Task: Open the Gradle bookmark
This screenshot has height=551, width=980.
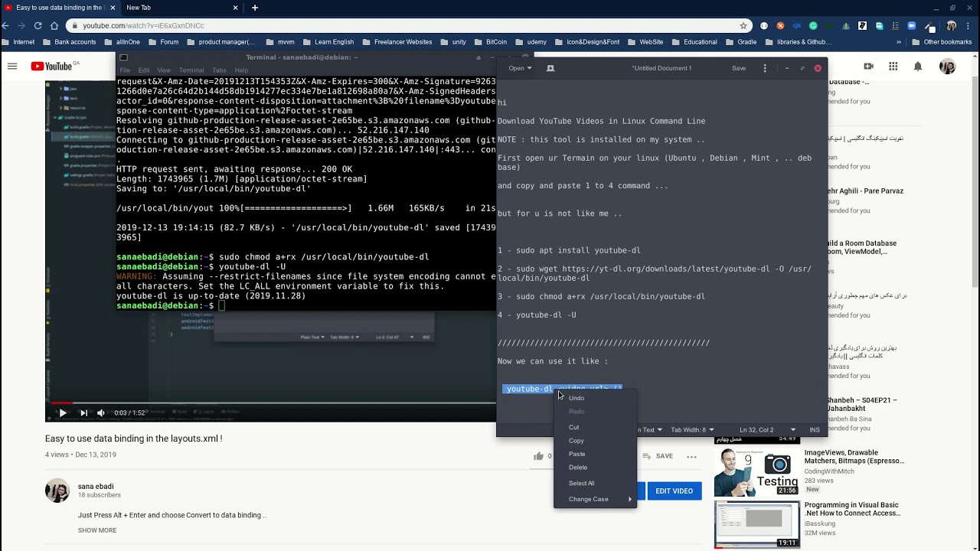Action: 741,42
